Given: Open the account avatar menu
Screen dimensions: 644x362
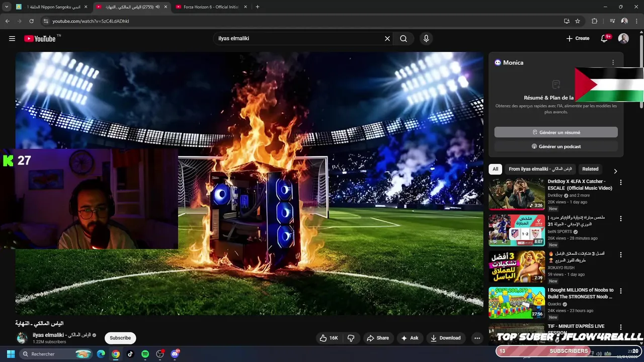Looking at the screenshot, I should 623,38.
